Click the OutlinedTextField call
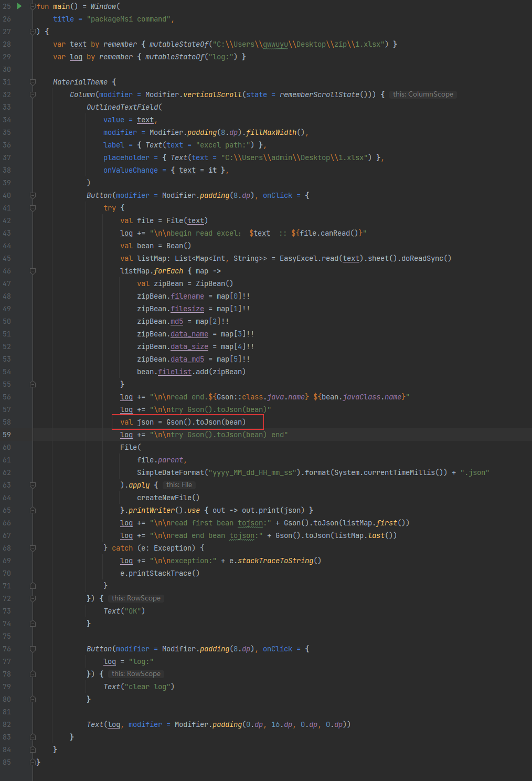The height and width of the screenshot is (781, 532). click(122, 107)
